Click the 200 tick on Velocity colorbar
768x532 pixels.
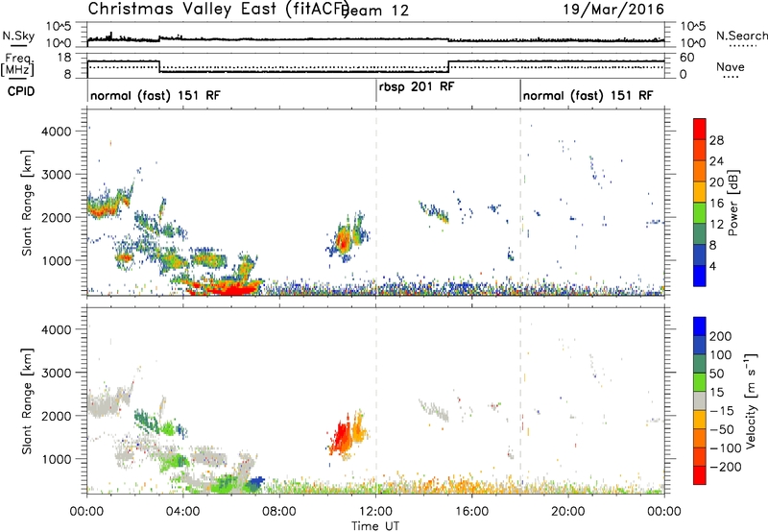721,336
